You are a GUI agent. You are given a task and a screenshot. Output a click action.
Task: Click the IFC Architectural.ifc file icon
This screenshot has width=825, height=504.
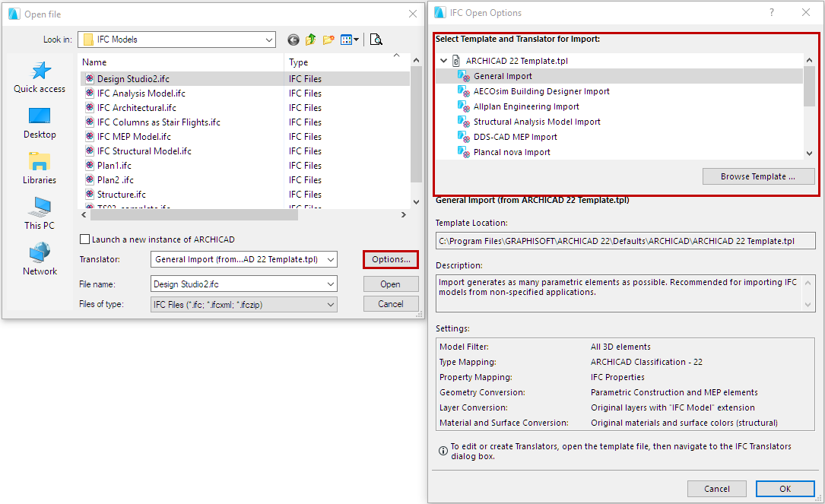90,107
